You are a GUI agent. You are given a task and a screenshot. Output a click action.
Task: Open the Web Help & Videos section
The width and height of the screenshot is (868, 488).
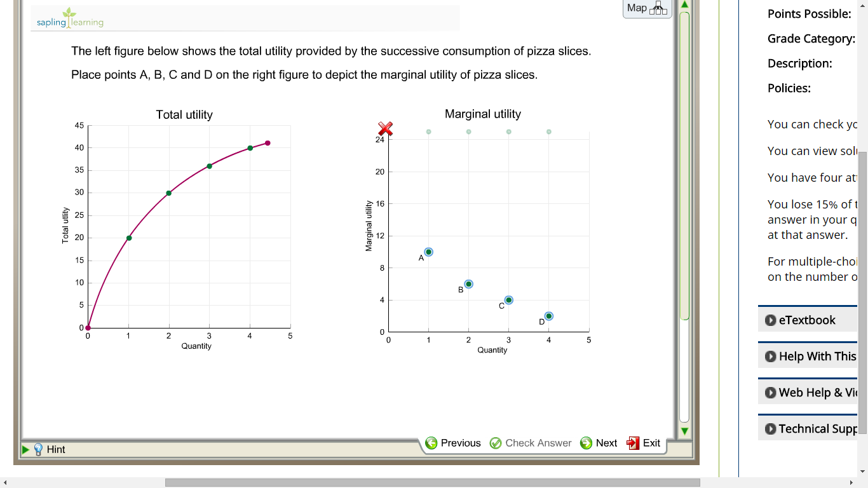click(810, 392)
